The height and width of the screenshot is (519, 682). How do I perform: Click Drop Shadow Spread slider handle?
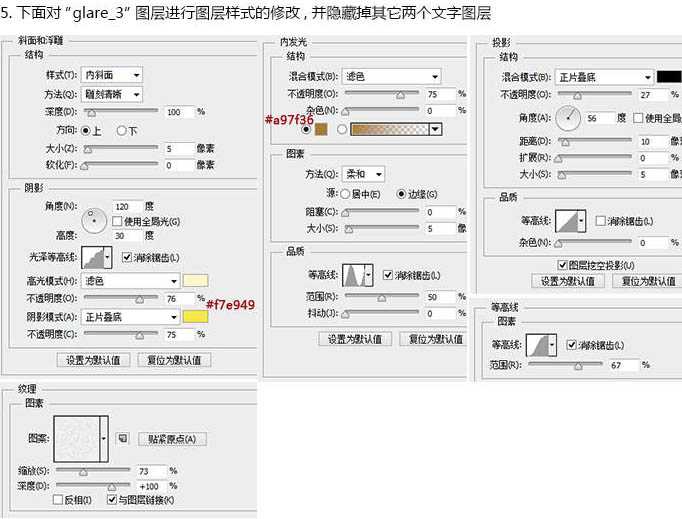click(558, 159)
